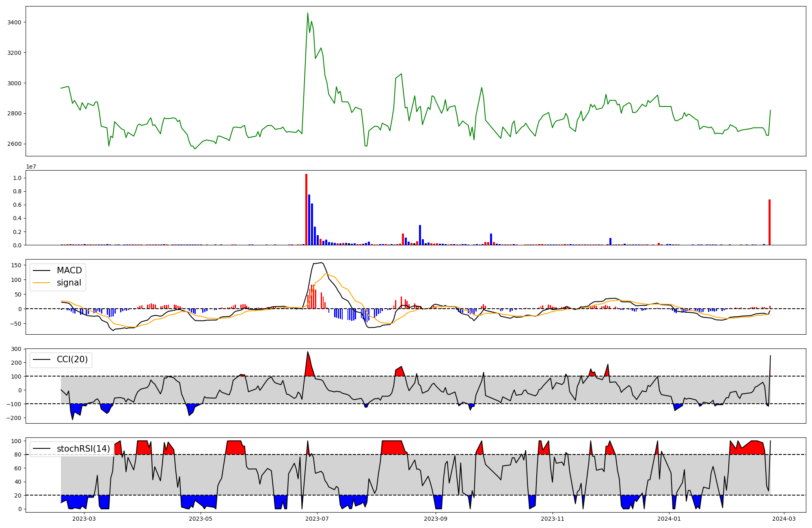
Task: Click the orange signal legend line
Action: pos(41,283)
